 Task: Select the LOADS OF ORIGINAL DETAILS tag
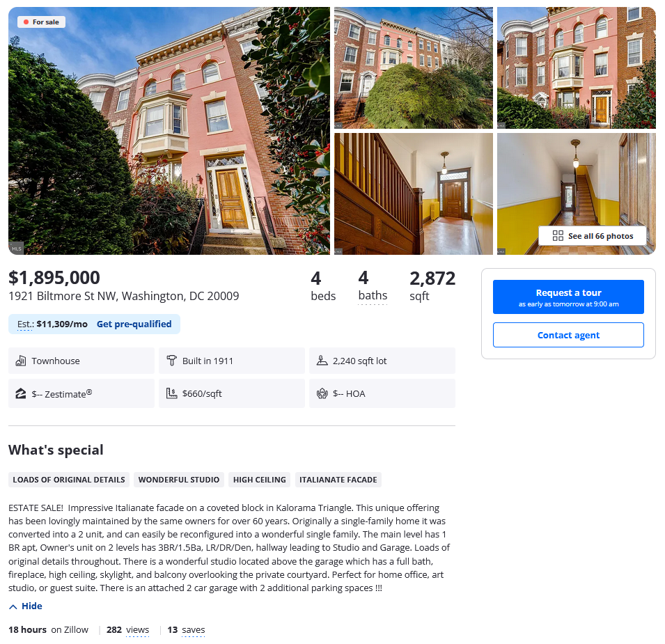pyautogui.click(x=69, y=480)
